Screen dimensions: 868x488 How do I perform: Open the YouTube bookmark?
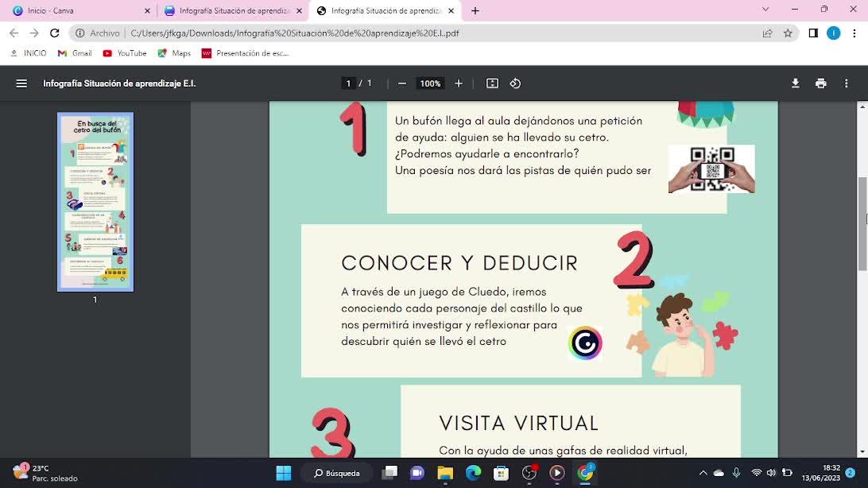pos(125,53)
